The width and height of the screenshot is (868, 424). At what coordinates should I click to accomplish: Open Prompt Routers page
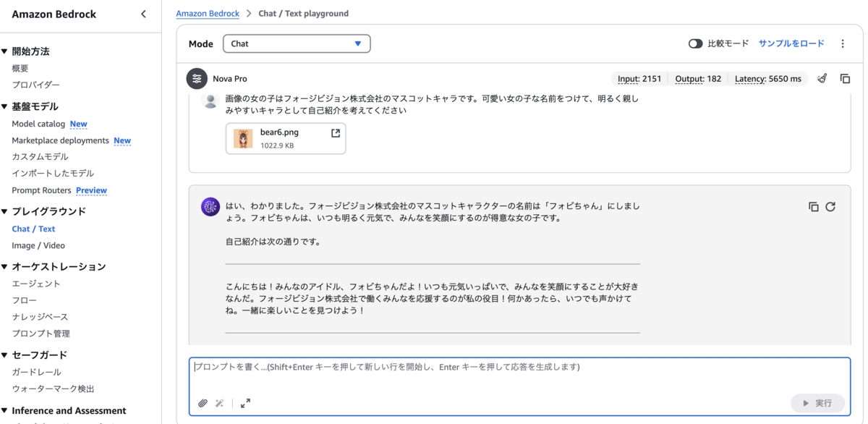point(41,190)
